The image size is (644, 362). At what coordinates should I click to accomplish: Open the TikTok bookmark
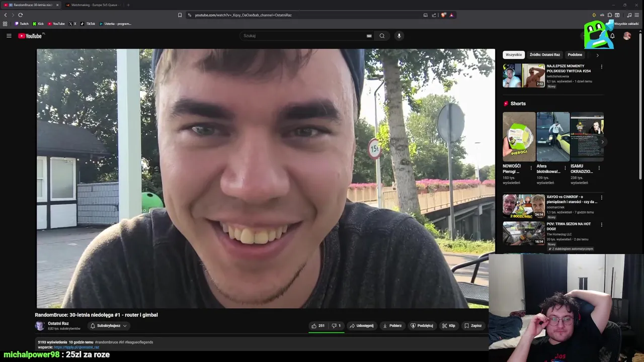pyautogui.click(x=88, y=24)
